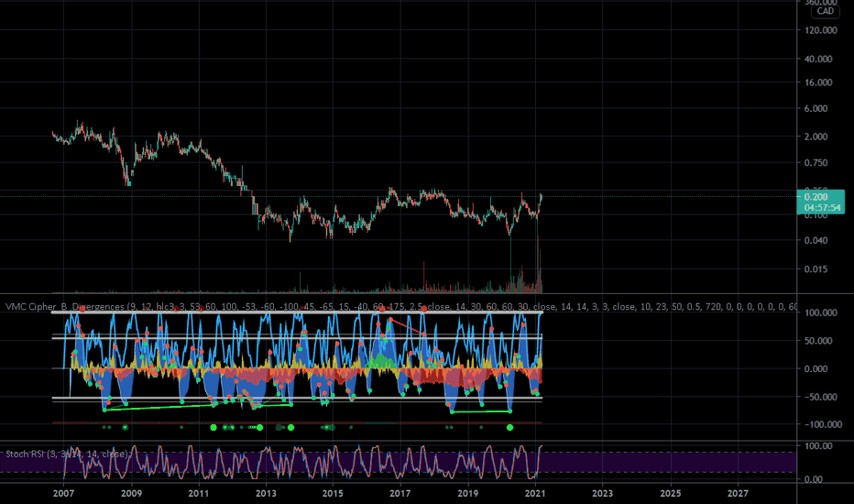Click the 2007 label on the time axis
The height and width of the screenshot is (504, 854).
coord(64,493)
